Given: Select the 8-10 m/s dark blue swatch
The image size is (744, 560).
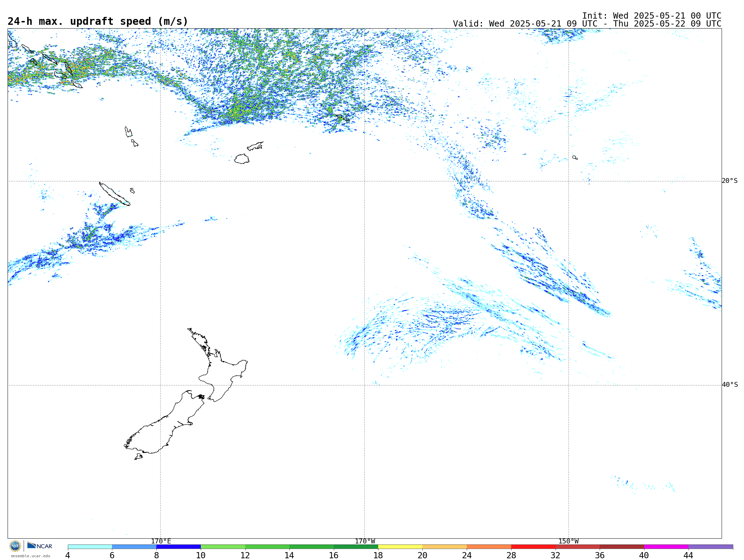Looking at the screenshot, I should pyautogui.click(x=178, y=547).
